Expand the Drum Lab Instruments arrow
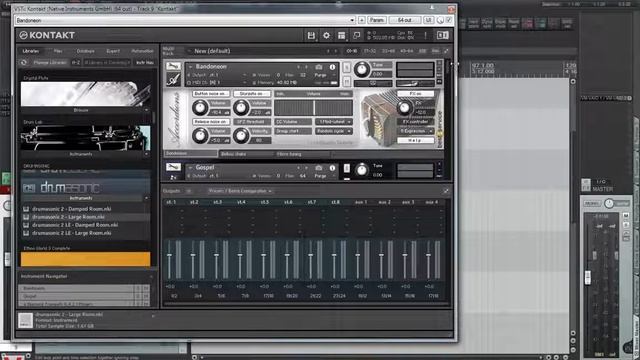Viewport: 640px width, 360px height. (147, 154)
